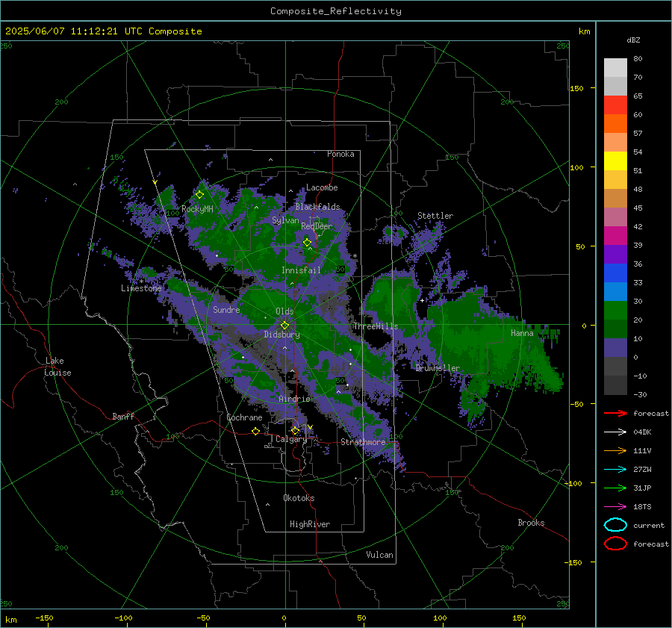Image resolution: width=672 pixels, height=628 pixels.
Task: Click the red 'forecast' ellipse legend icon
Action: pos(615,544)
